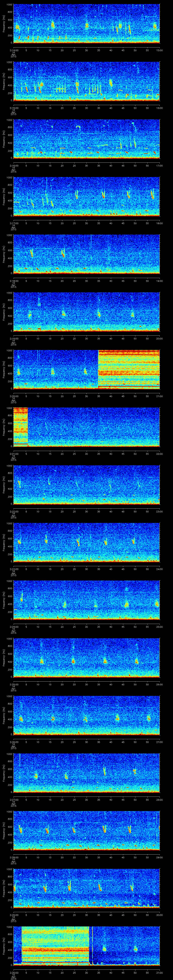Select the broadband noise burst in 2:20:00 spectrogram
This screenshot has height=980, width=173.
pos(129,369)
